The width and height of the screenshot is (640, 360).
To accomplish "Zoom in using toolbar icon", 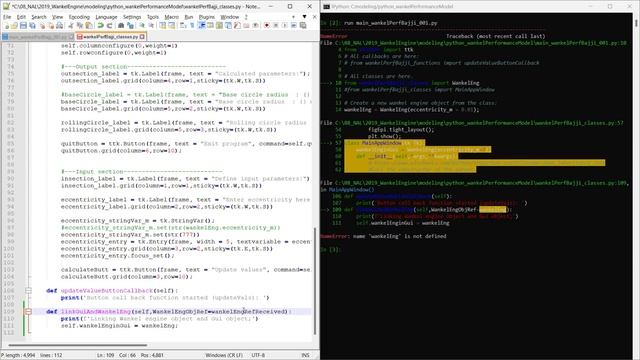I will pyautogui.click(x=142, y=25).
